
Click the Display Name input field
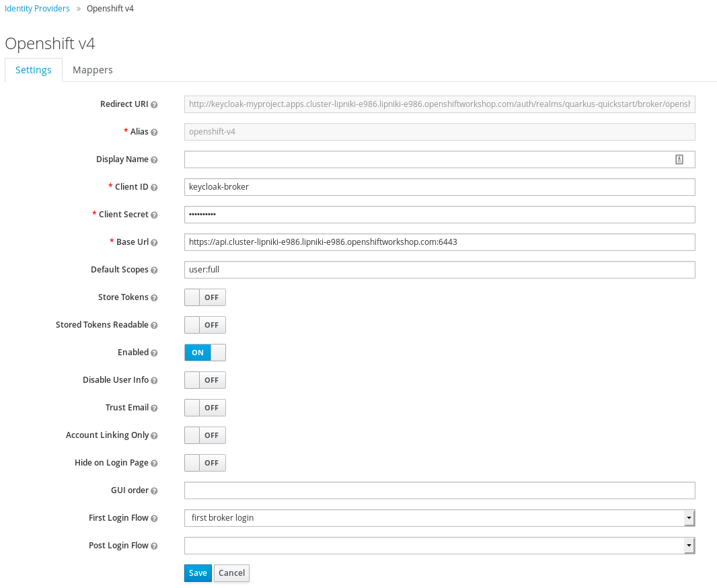pos(439,159)
